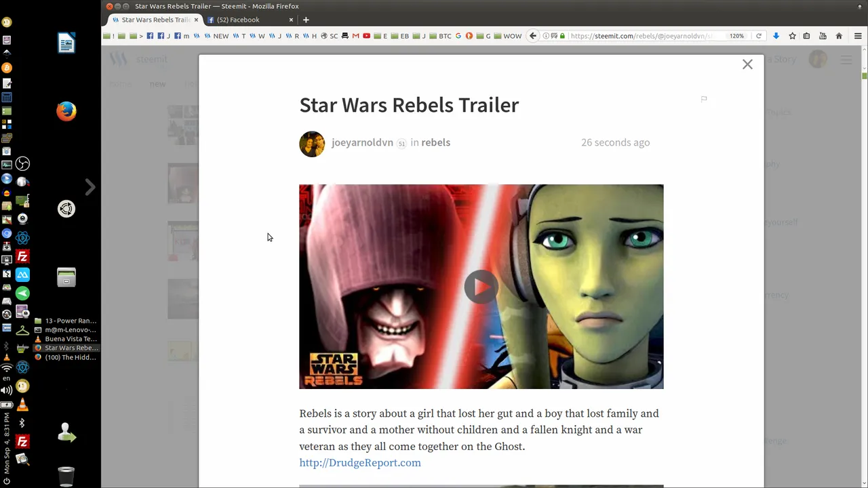Launch LibreOffice Writer from desktop
This screenshot has height=488, width=868.
click(66, 43)
